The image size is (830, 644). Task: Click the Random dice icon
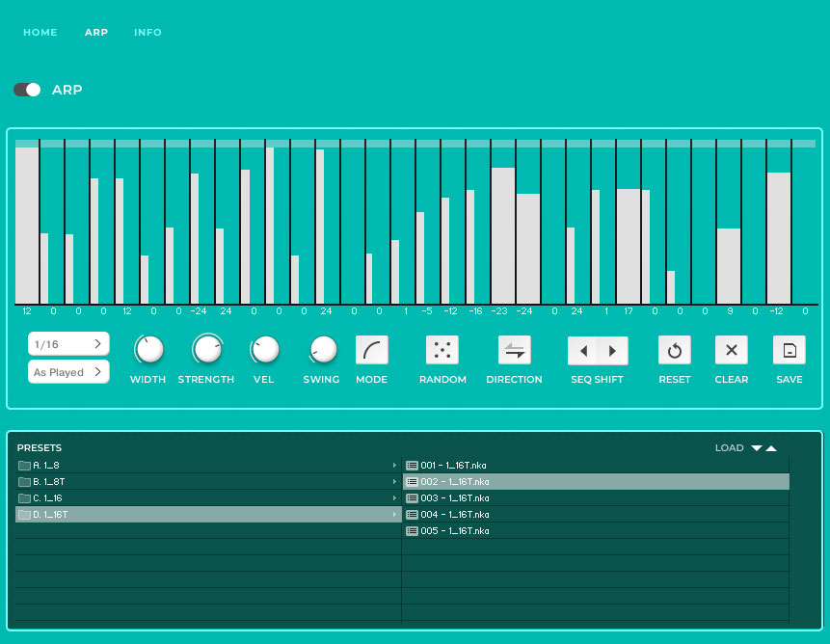point(442,350)
